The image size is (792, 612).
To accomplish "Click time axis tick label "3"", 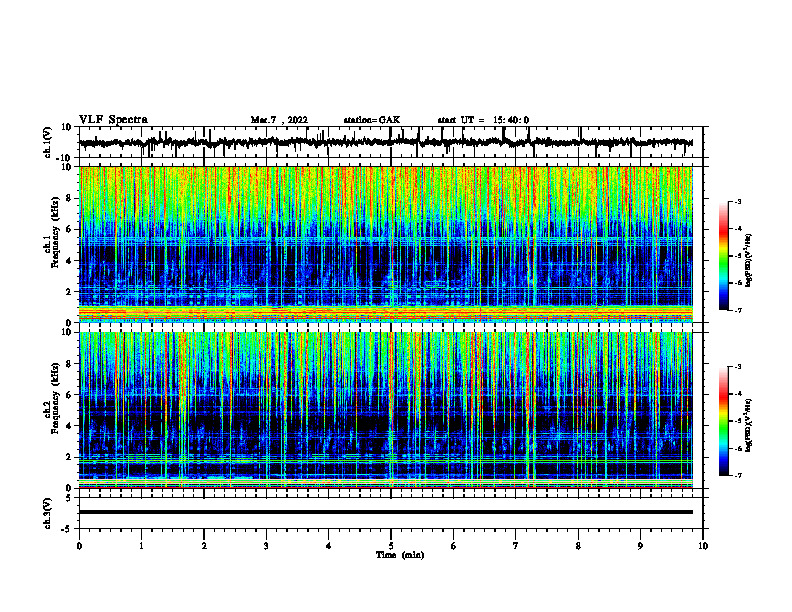I will coord(266,546).
